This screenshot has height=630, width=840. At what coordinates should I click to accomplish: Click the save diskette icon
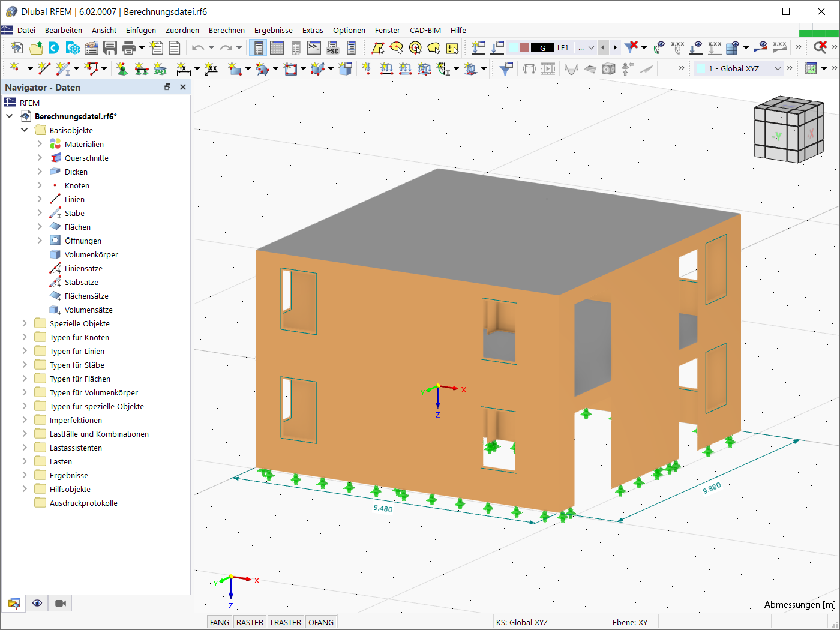click(x=110, y=47)
